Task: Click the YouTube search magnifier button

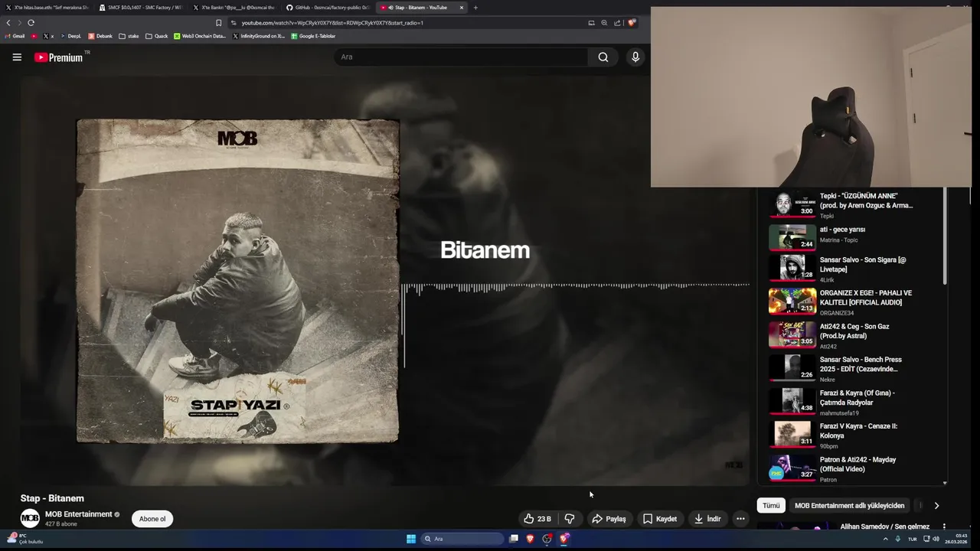Action: [x=603, y=57]
